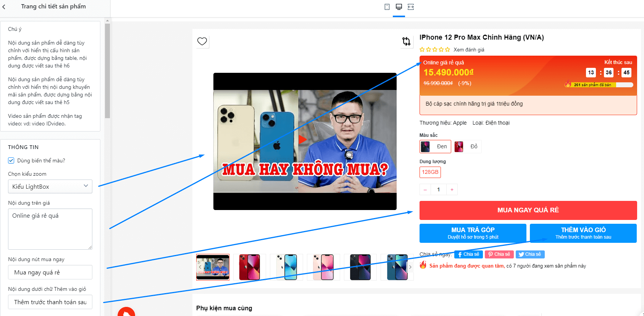Click the THÔNG TIN section heading
The width and height of the screenshot is (644, 316).
(23, 147)
